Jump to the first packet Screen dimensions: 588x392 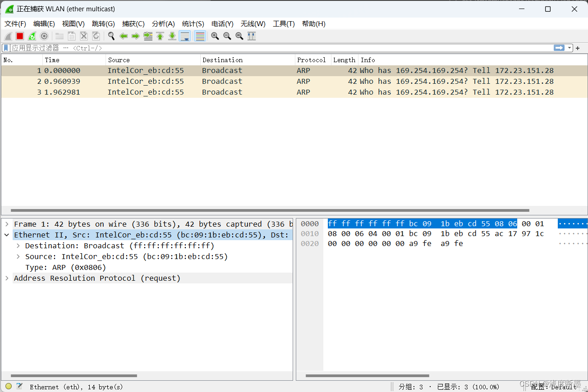point(160,36)
